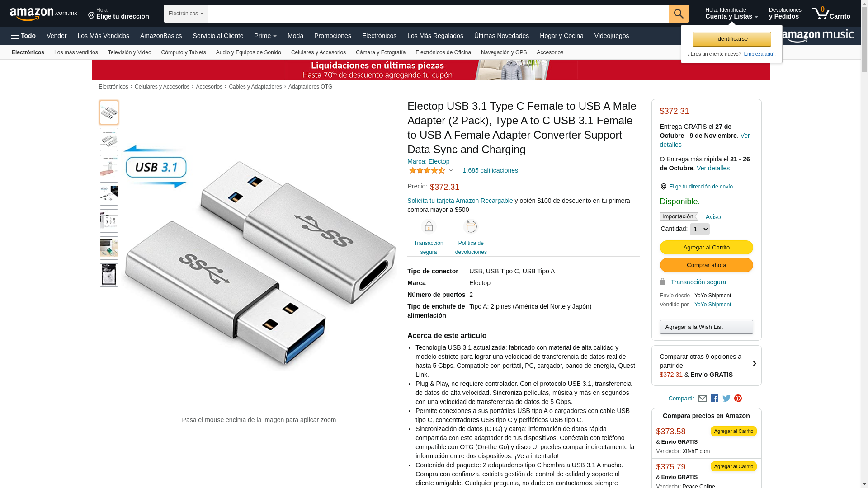Select the Celulares y Accesorios tab
868x488 pixels.
318,52
